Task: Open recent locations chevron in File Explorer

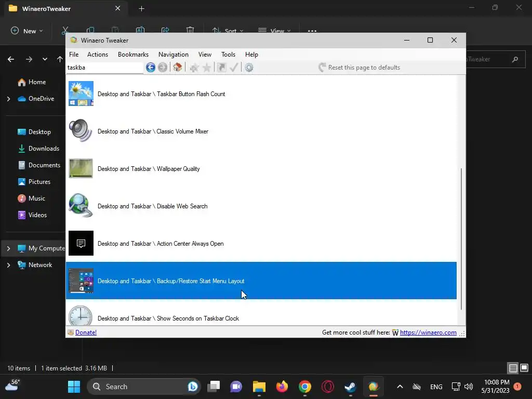Action: [x=45, y=59]
